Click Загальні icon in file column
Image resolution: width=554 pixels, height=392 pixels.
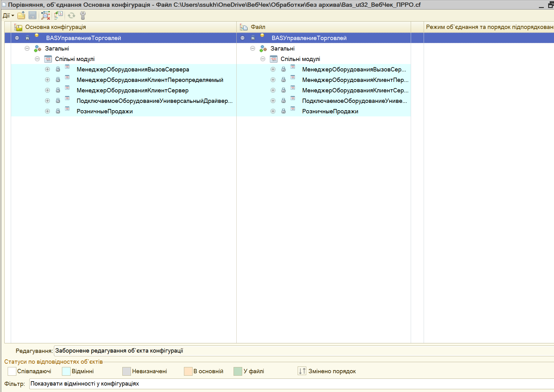(263, 49)
